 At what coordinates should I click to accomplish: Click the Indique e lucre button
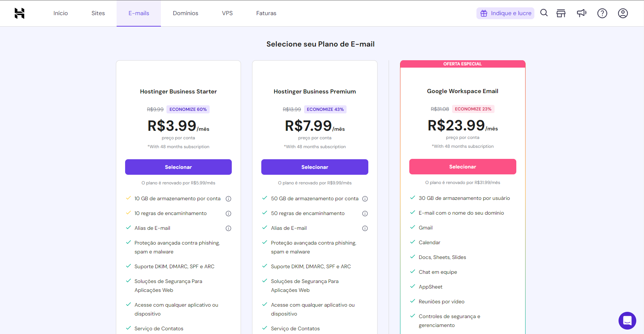click(505, 13)
